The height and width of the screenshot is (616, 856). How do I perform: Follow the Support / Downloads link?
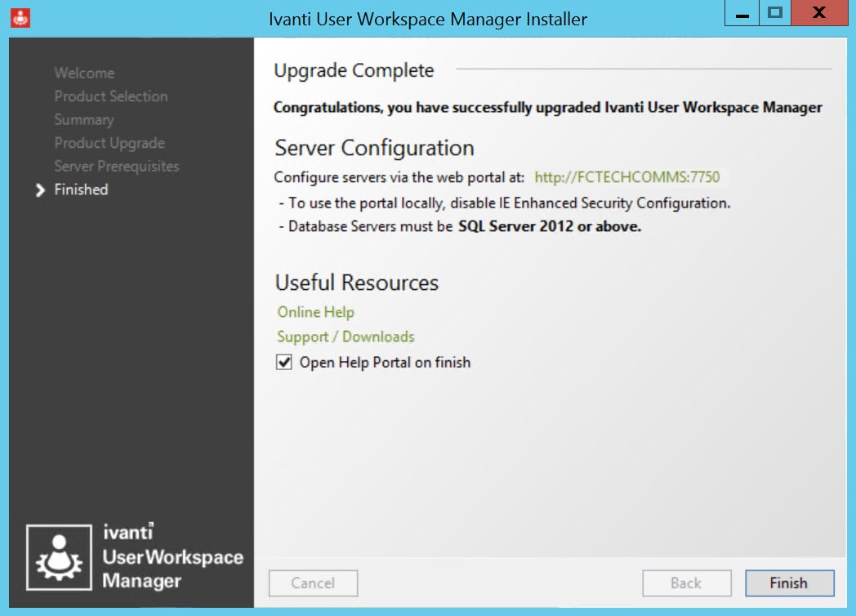(x=346, y=337)
